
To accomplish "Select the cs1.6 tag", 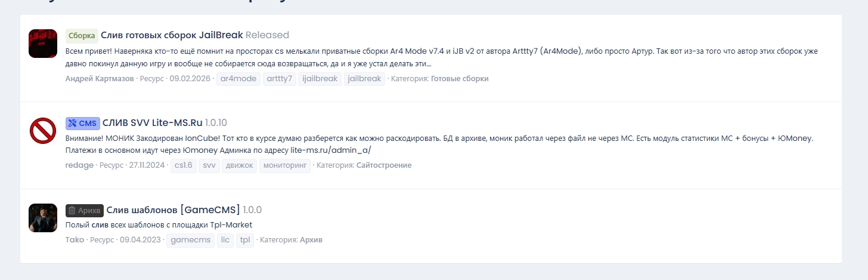I will tap(182, 165).
